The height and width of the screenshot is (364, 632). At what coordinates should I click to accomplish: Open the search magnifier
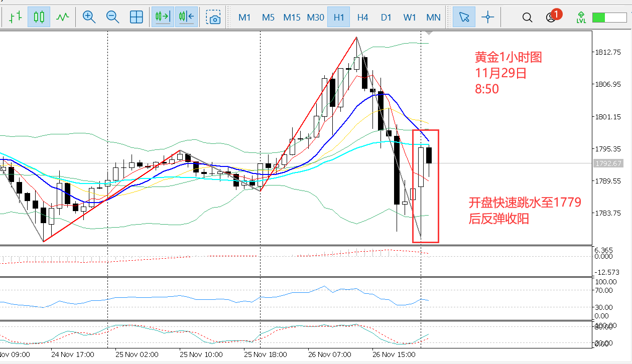point(527,17)
